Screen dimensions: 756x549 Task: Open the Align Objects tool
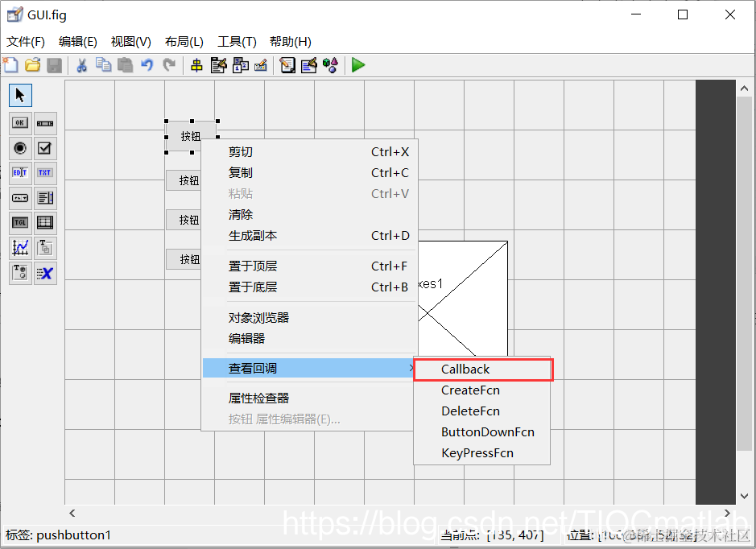[x=196, y=65]
